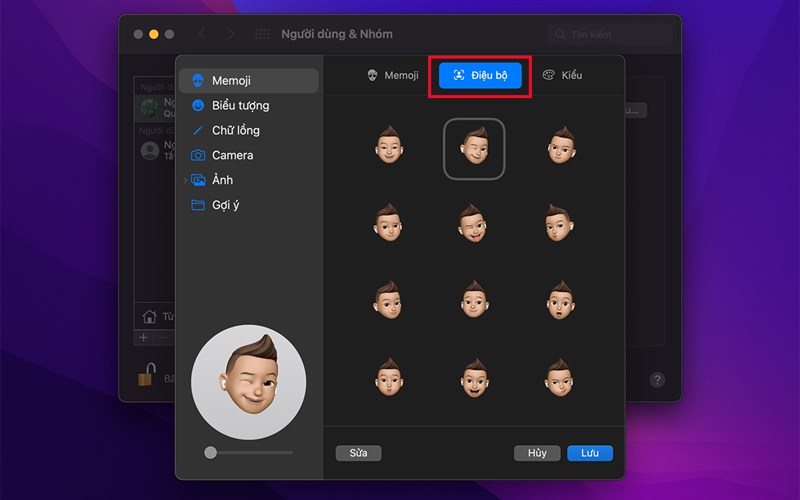800x500 pixels.
Task: Select the current user leaf avatar
Action: 149,108
